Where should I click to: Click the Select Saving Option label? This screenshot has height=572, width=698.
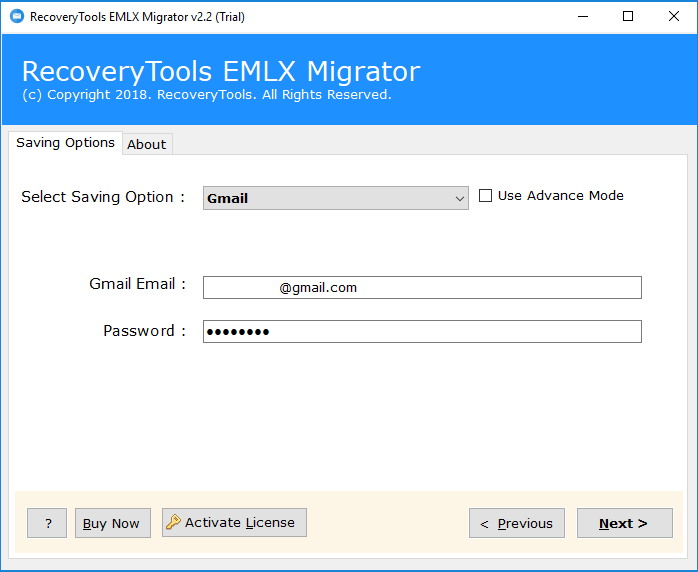point(103,197)
